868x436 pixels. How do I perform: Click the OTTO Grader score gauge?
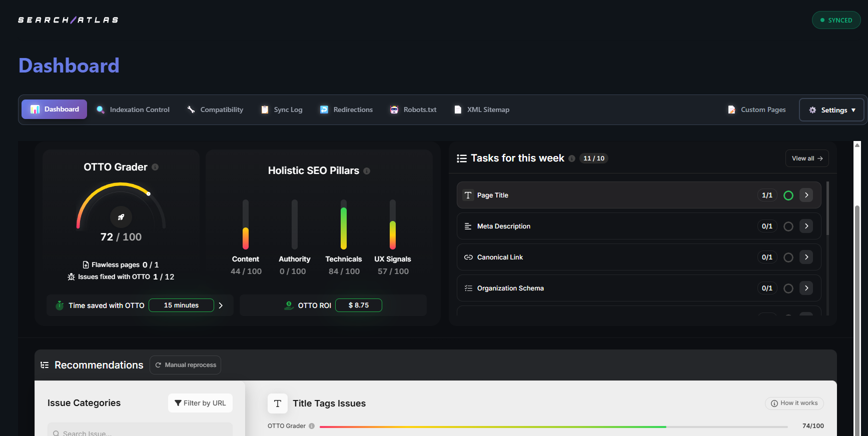[121, 206]
